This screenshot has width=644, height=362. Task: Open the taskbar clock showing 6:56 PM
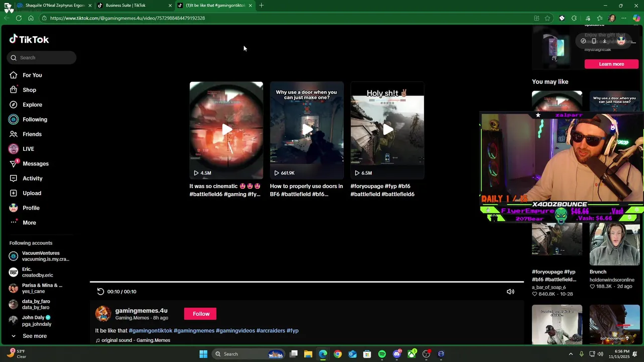coord(622,354)
